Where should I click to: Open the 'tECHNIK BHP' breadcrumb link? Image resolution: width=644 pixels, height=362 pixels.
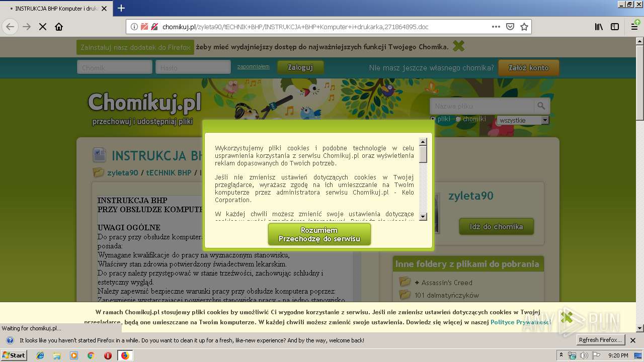169,172
